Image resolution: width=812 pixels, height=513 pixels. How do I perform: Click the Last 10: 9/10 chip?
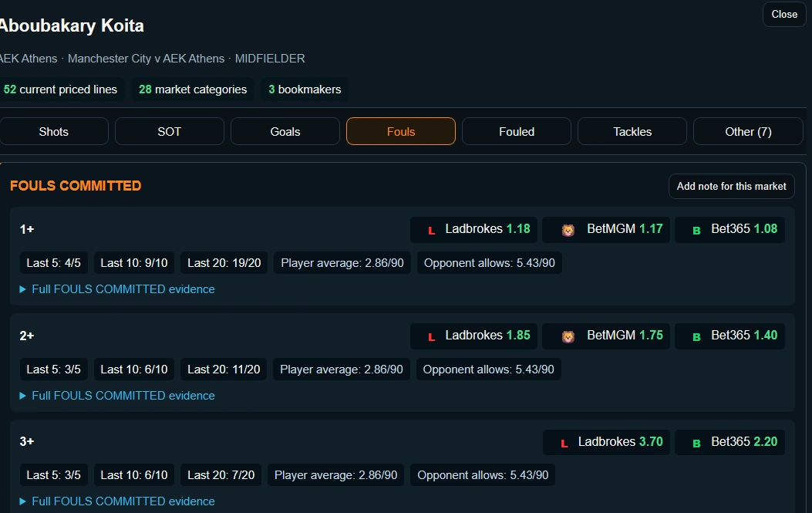point(134,263)
